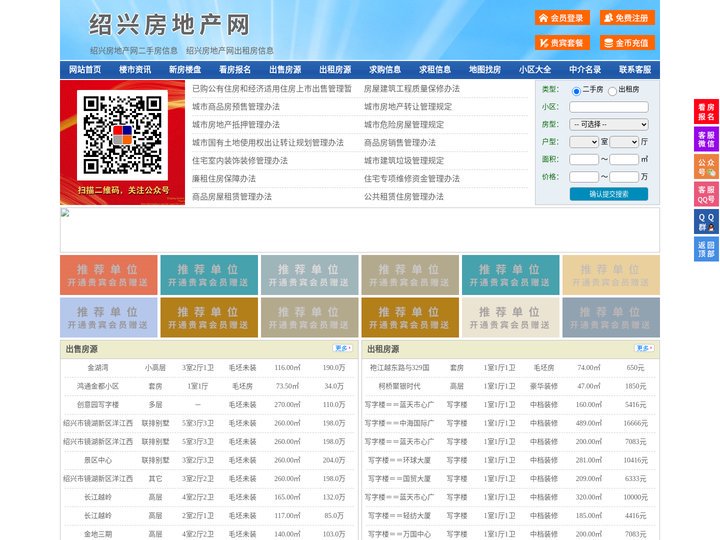Click the 返回顶部 sidebar icon
720x540 pixels.
click(x=706, y=249)
